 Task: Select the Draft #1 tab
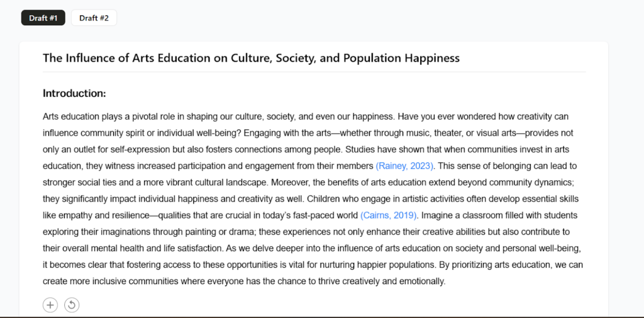point(43,18)
